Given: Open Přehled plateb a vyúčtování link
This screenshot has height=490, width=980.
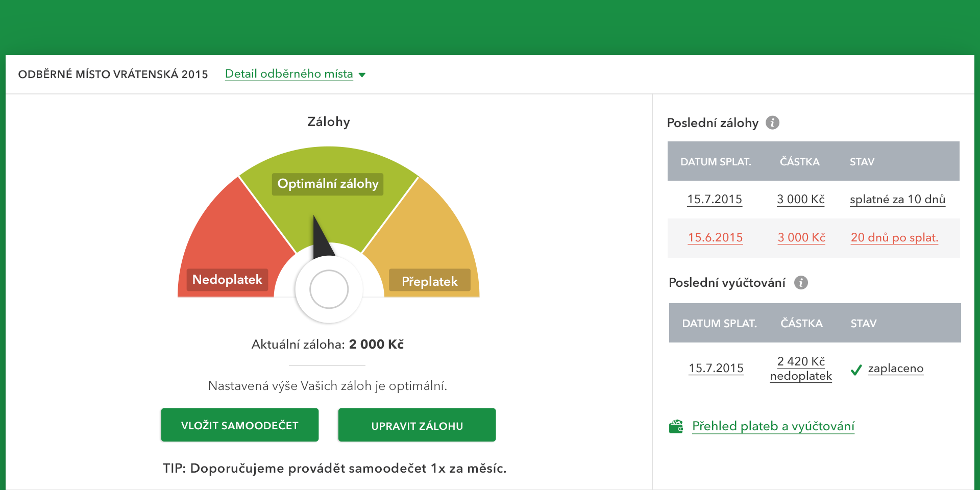Looking at the screenshot, I should pyautogui.click(x=773, y=426).
